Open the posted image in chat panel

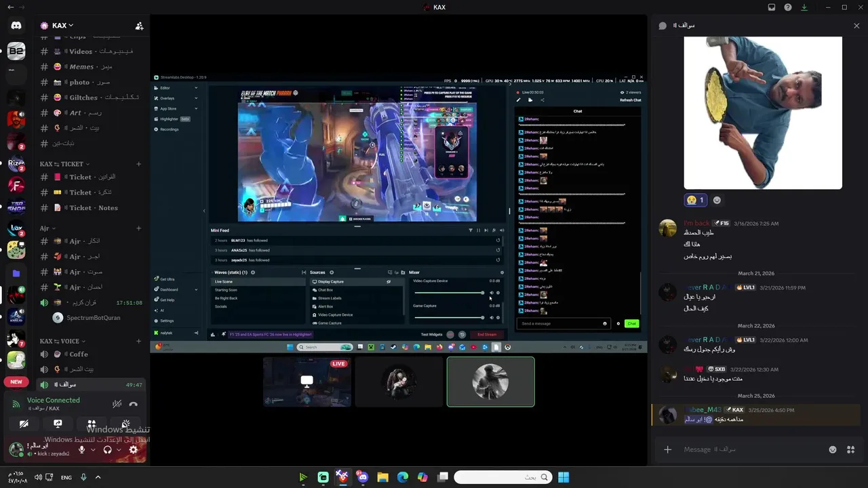click(763, 113)
